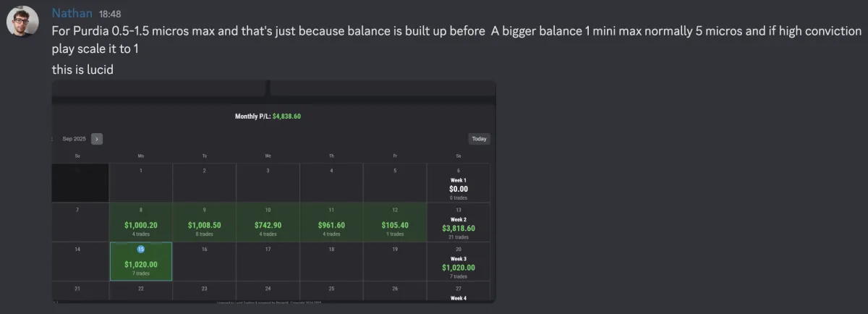Click the blue day 15 date marker
The height and width of the screenshot is (314, 868).
140,249
